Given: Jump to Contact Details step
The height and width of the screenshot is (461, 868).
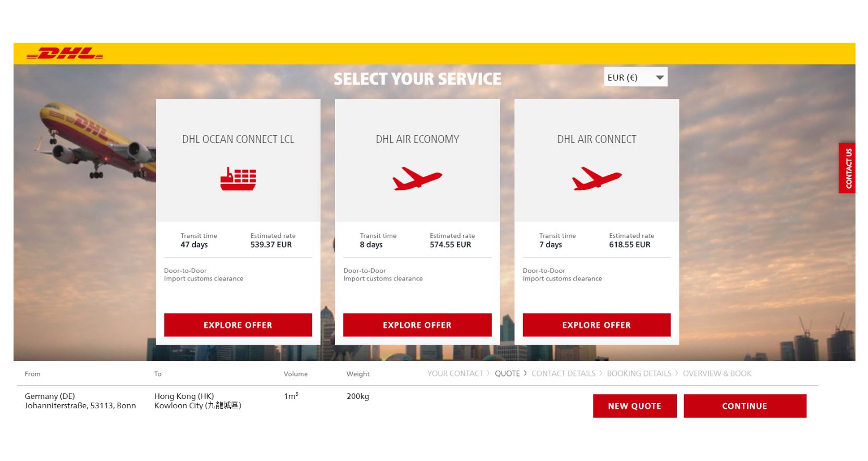Looking at the screenshot, I should point(563,373).
